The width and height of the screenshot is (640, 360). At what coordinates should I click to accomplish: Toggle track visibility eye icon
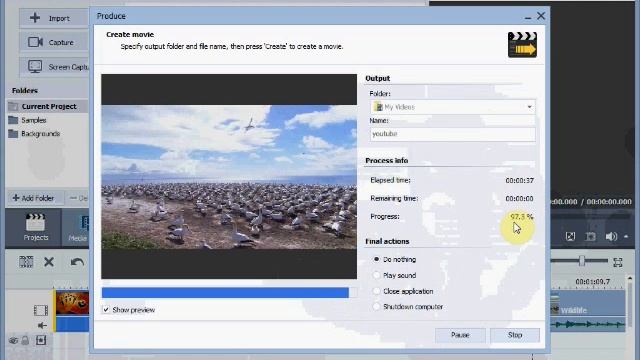coord(13,340)
